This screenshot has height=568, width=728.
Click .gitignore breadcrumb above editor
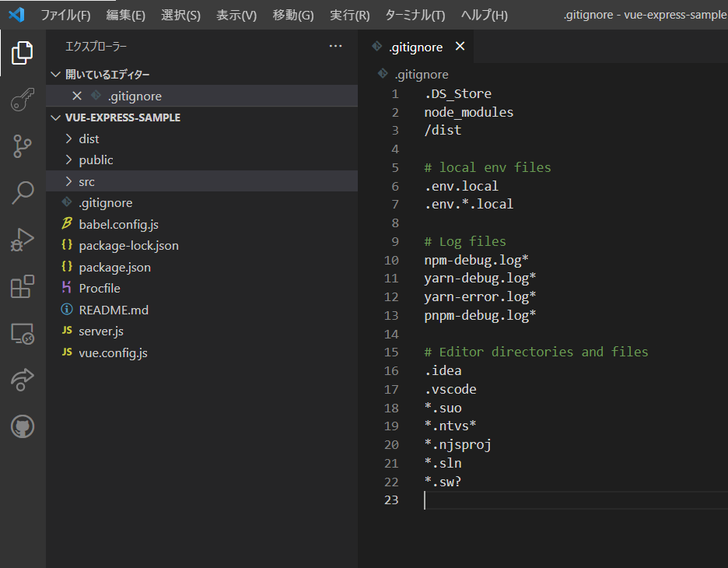click(x=422, y=75)
